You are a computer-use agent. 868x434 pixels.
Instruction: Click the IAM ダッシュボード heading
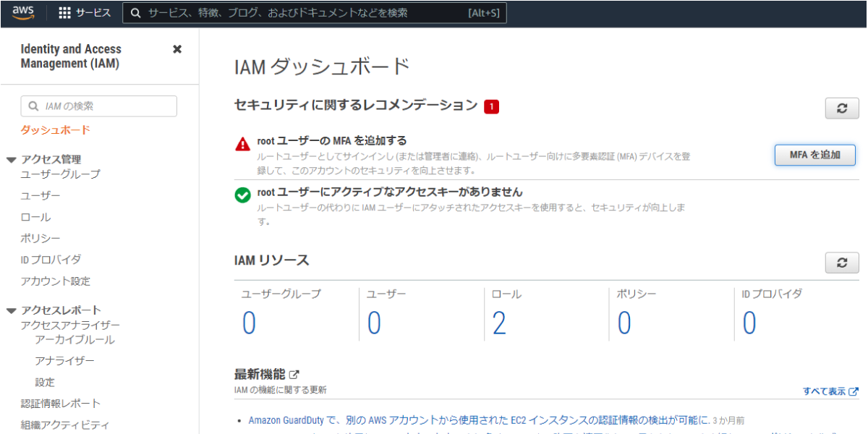pos(323,67)
